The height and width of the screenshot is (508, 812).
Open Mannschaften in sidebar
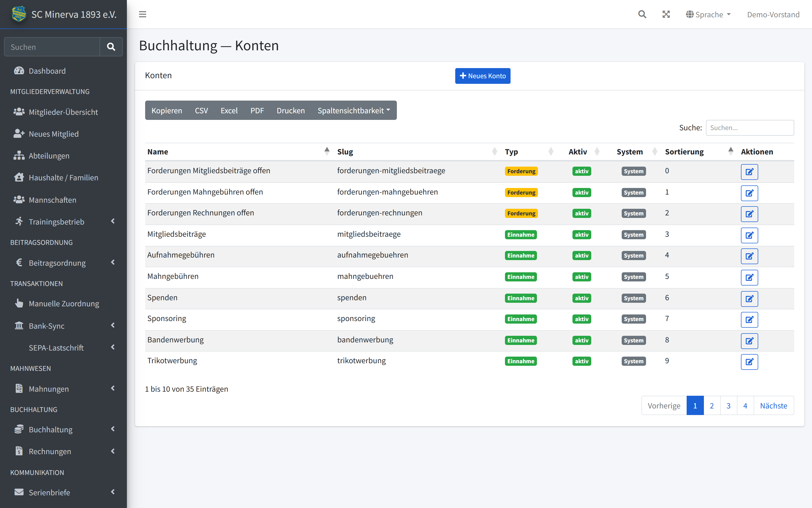[x=63, y=200]
